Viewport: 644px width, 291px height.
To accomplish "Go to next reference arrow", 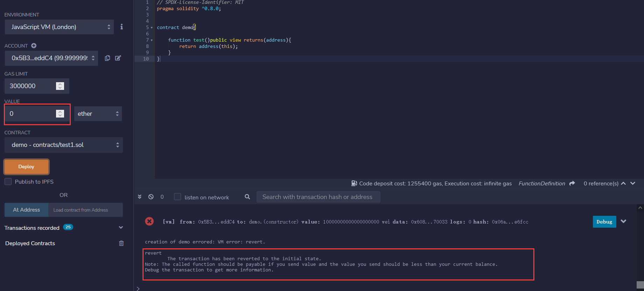I will [x=633, y=183].
